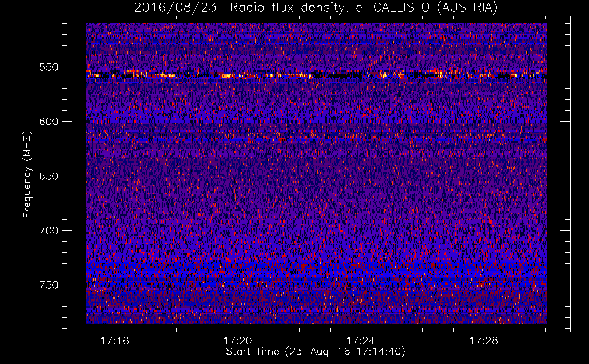The height and width of the screenshot is (364, 589).
Task: Click the bright yellow interference band near 557 MHz
Action: (x=316, y=75)
